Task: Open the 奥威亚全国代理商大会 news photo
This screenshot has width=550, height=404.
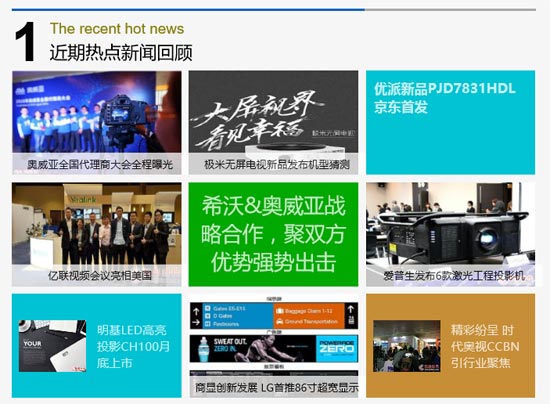Action: (97, 112)
